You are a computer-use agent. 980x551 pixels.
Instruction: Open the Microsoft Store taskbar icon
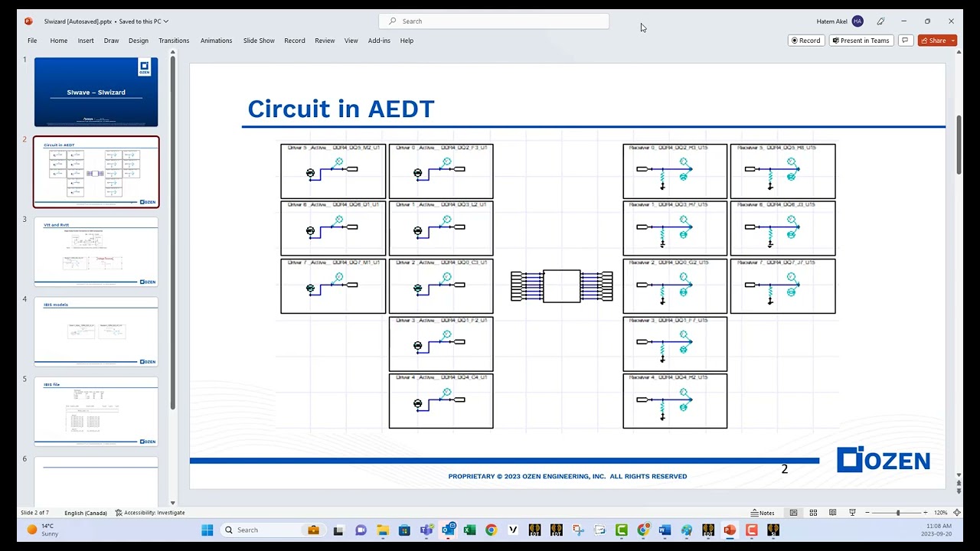404,530
